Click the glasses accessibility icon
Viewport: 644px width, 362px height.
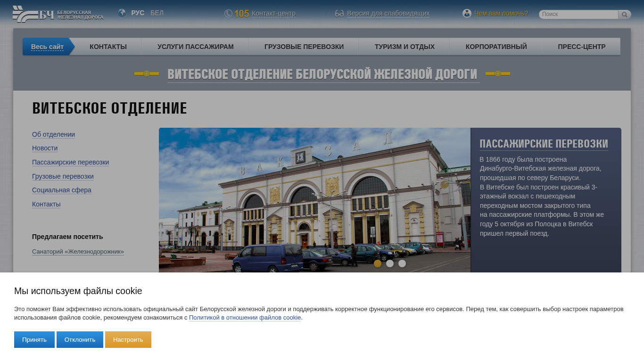click(339, 14)
